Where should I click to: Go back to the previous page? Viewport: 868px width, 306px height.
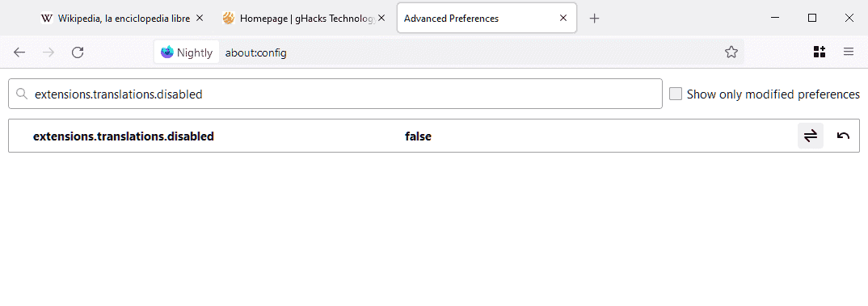tap(19, 52)
